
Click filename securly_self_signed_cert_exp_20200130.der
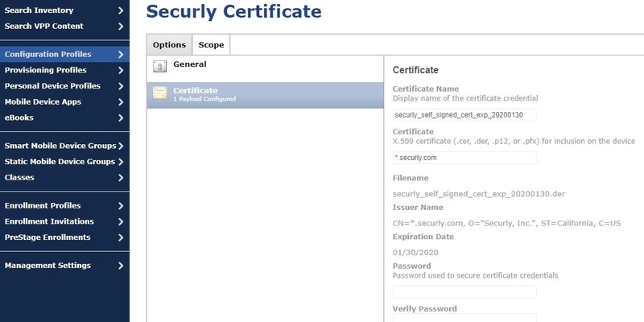(x=479, y=194)
